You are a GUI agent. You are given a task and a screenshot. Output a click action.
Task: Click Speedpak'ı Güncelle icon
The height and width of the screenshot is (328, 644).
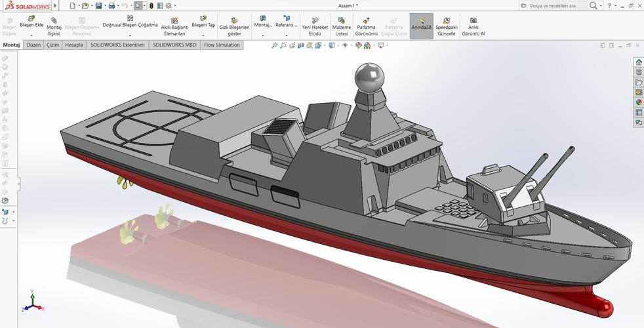(x=447, y=21)
